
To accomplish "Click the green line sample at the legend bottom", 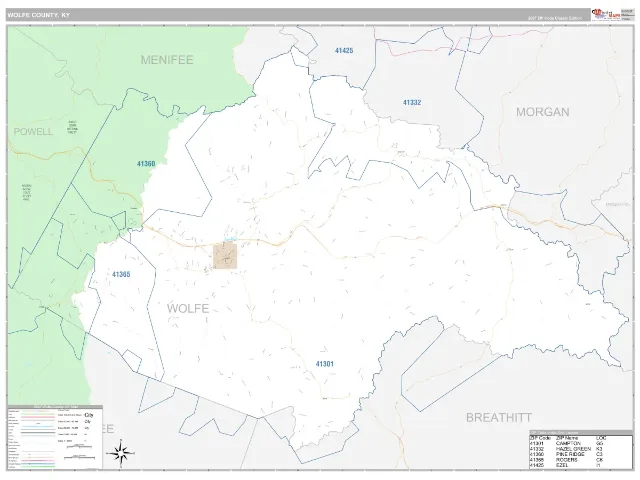I will [38, 467].
